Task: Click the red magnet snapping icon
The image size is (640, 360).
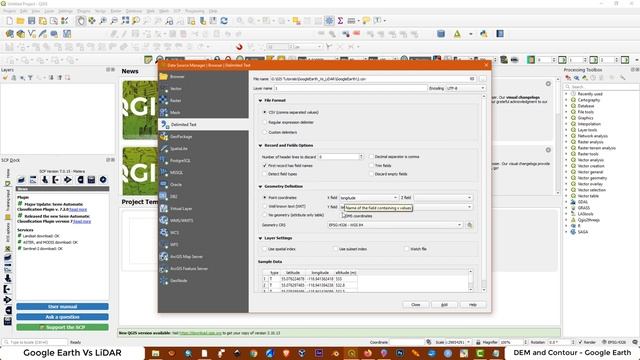Action: [x=239, y=47]
